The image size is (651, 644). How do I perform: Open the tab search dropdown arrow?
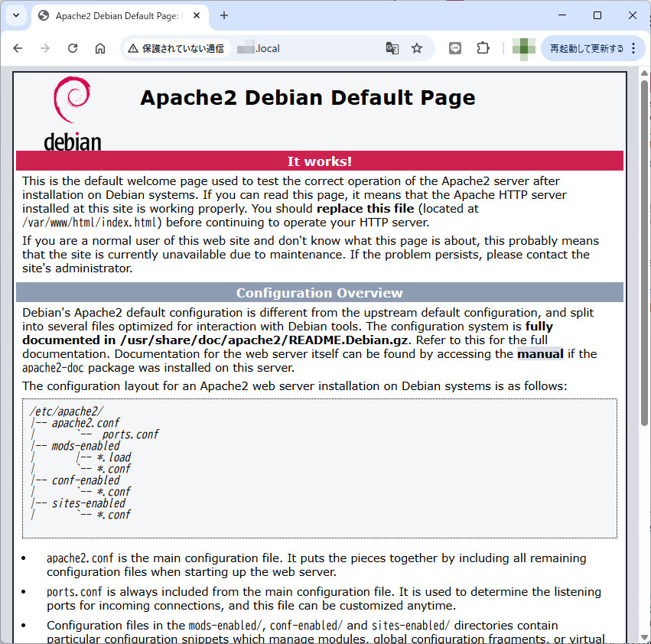point(16,16)
